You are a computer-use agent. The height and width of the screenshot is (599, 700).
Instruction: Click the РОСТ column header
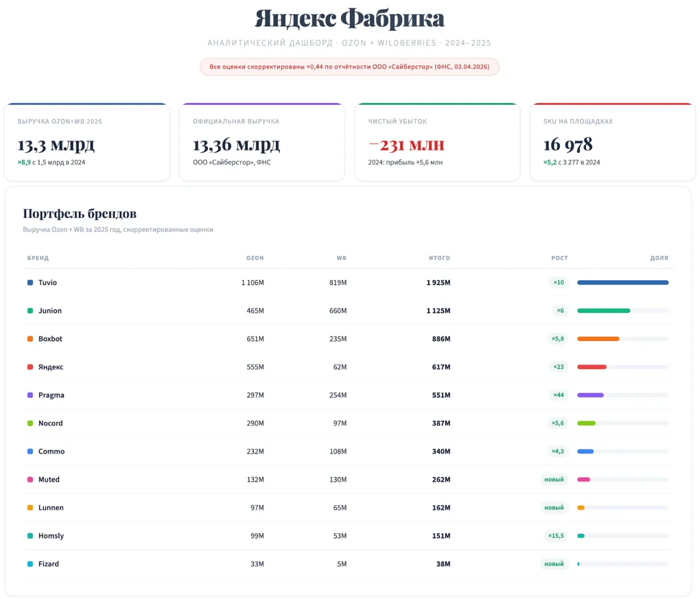(559, 258)
